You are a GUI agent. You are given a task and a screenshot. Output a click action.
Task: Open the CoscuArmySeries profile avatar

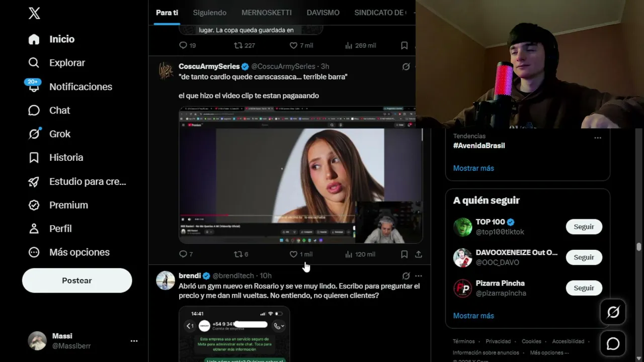pos(166,71)
